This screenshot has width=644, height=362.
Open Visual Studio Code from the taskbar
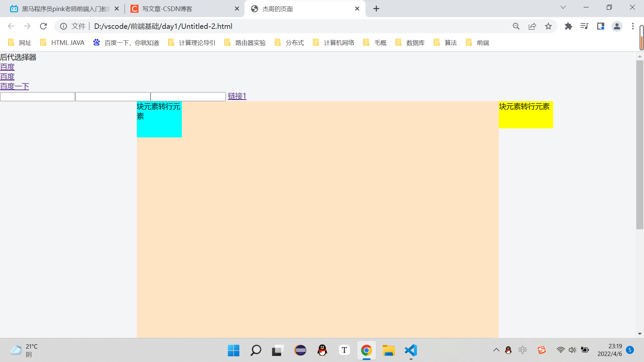(411, 351)
